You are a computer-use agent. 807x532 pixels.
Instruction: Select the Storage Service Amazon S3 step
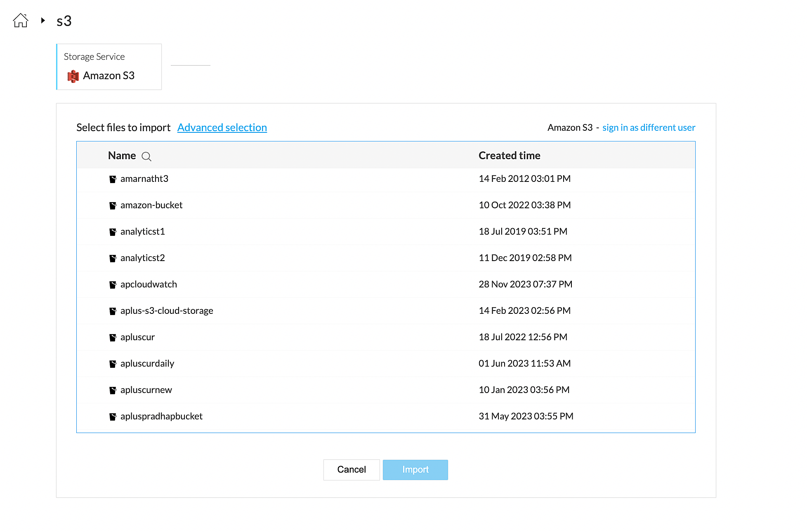[109, 67]
